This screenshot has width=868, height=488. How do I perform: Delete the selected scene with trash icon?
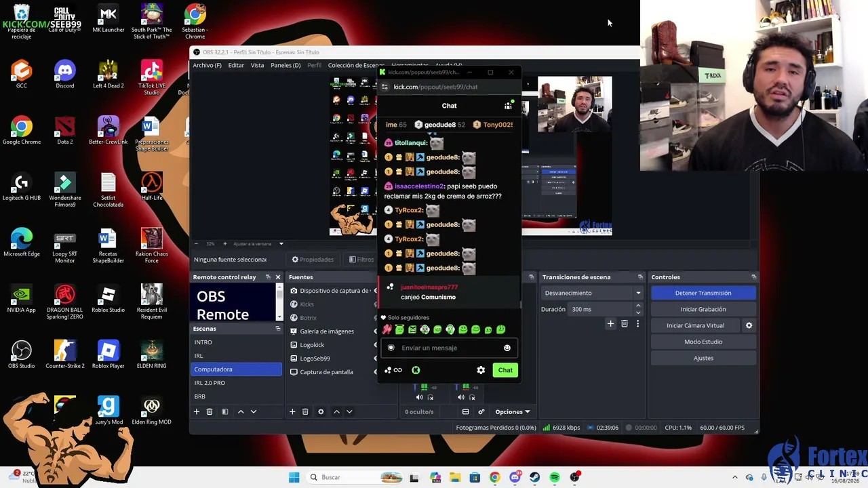coord(210,411)
